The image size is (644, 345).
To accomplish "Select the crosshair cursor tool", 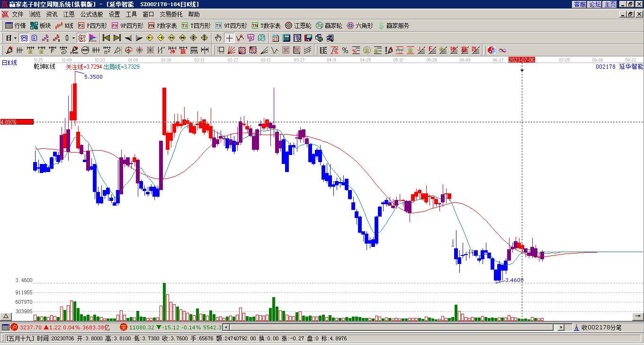I will [x=229, y=38].
